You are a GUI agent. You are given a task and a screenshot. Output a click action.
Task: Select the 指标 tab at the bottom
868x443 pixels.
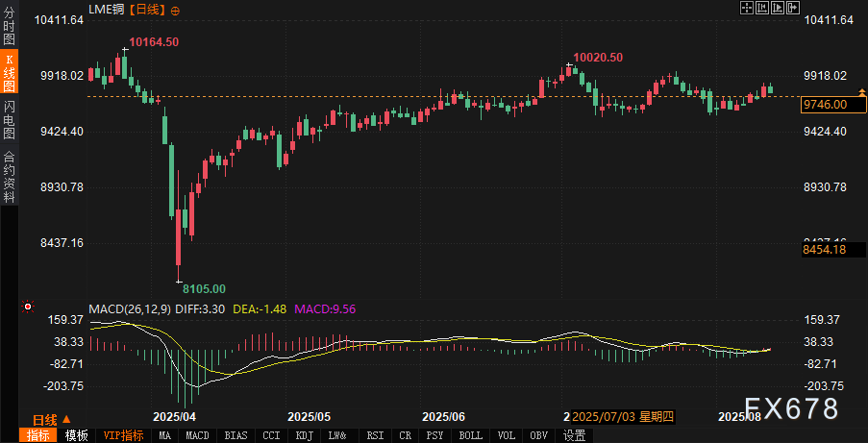pos(38,435)
